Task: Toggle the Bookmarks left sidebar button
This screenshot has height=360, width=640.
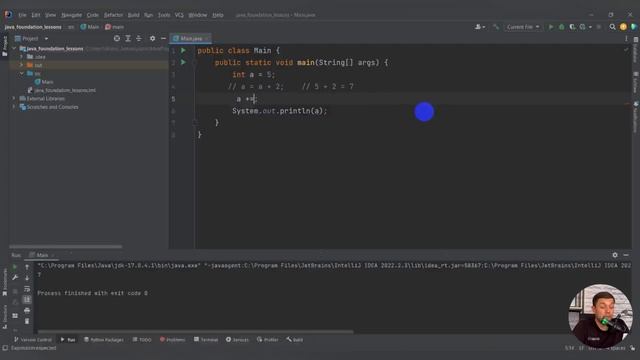Action: (4, 282)
